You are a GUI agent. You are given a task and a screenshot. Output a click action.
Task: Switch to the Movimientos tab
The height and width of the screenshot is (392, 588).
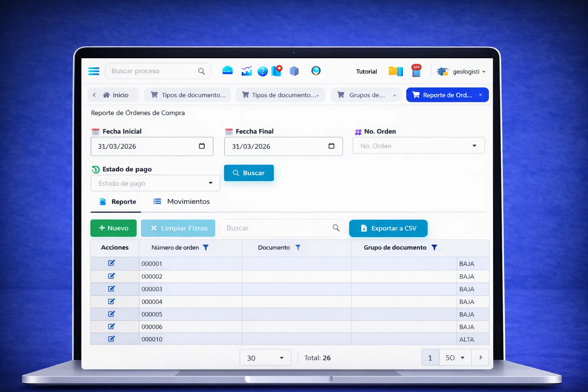click(x=182, y=202)
